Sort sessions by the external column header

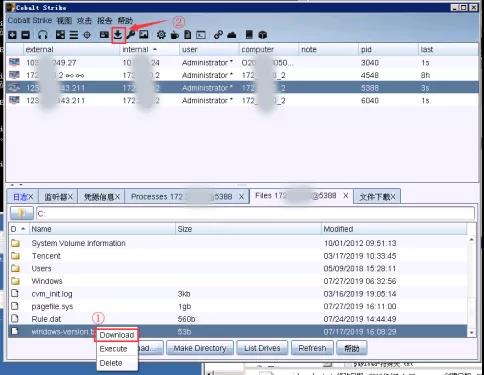(71, 49)
